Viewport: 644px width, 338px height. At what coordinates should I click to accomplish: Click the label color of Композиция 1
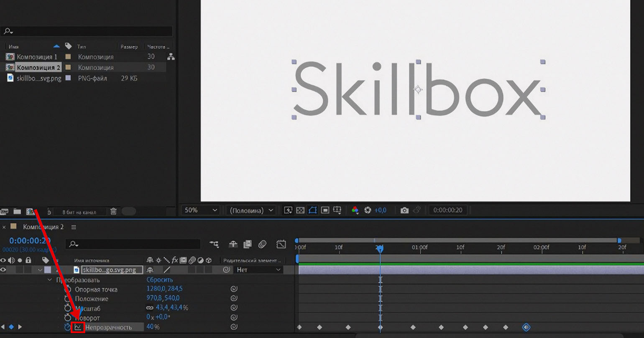pyautogui.click(x=68, y=57)
